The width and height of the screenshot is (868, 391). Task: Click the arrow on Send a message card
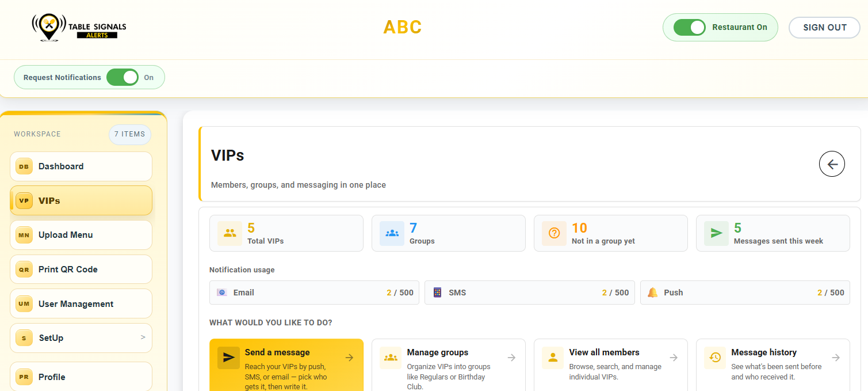[349, 358]
